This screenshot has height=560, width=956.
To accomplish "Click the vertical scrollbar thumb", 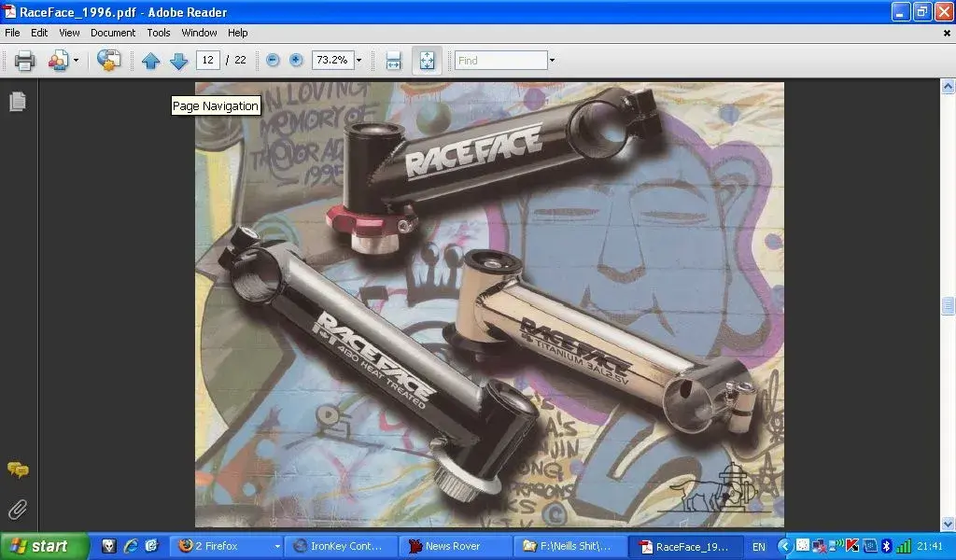I will (948, 305).
